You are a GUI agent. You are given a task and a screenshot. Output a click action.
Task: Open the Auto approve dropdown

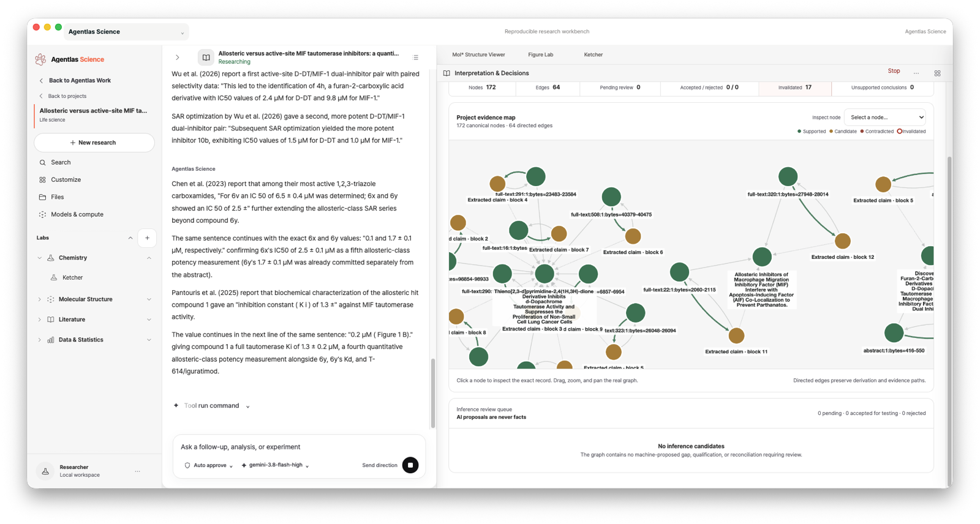click(x=209, y=465)
